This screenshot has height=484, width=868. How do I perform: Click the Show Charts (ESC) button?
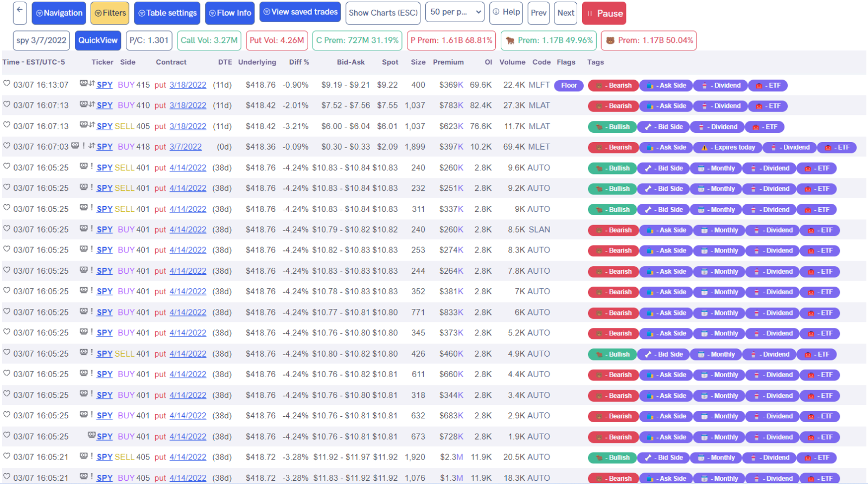tap(383, 13)
